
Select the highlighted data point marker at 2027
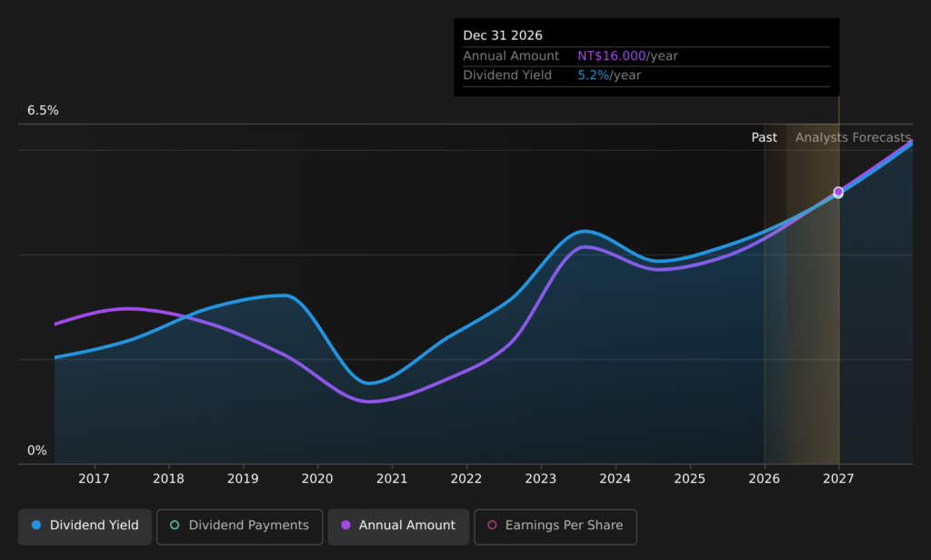pos(838,193)
